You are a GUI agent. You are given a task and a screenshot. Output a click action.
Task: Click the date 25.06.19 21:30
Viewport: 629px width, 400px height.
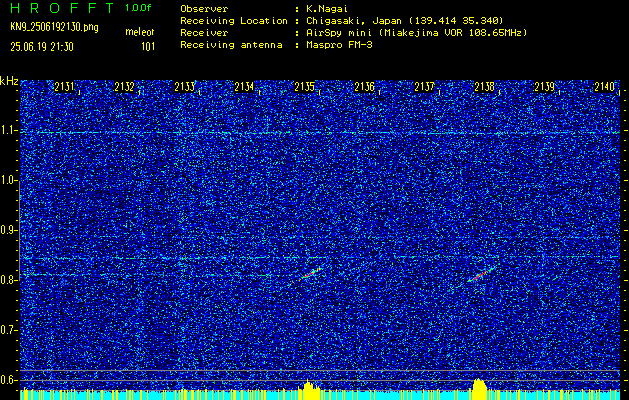42,47
